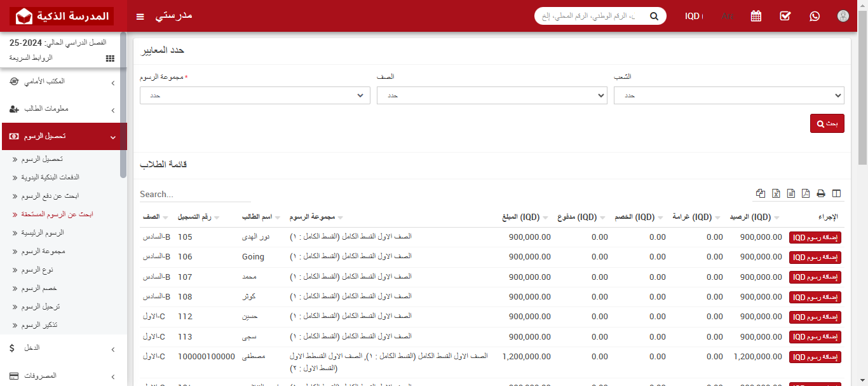Open the user profile avatar icon
Screen dimensions: 868x386
[843, 16]
